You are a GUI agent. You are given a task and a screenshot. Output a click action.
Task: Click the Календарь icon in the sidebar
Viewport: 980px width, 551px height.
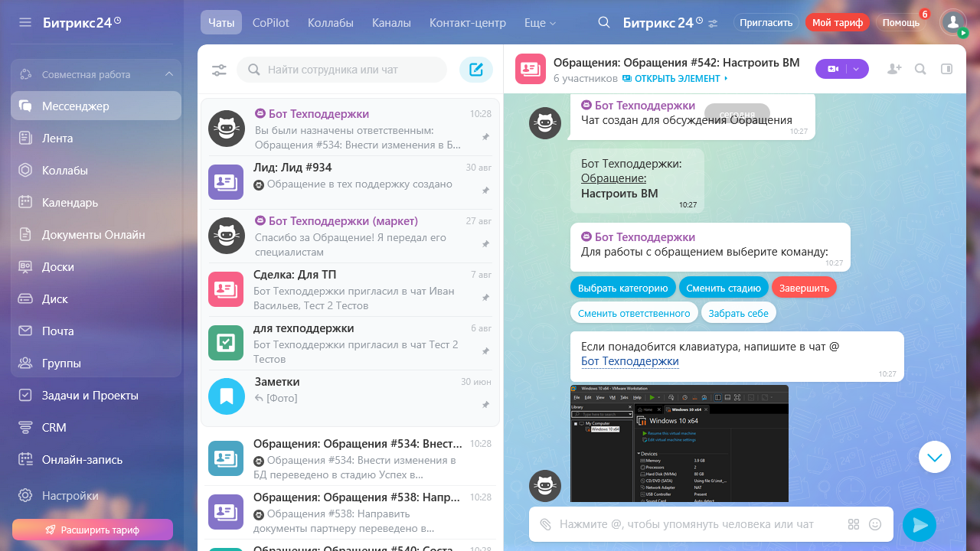point(25,202)
